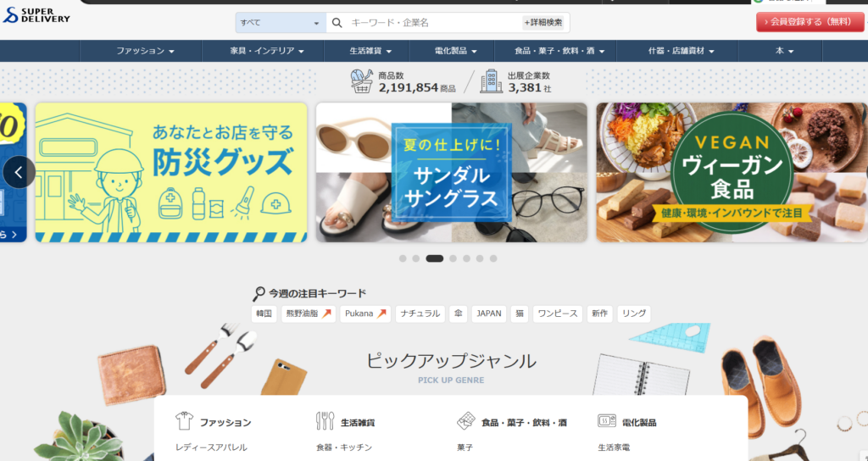Select the sixth carousel dot
Viewport: 868px width, 461px height.
pyautogui.click(x=480, y=258)
